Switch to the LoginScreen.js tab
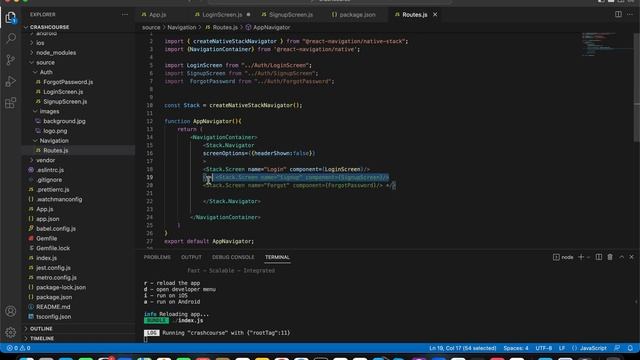Screen dimensions: 640x360 [x=222, y=15]
